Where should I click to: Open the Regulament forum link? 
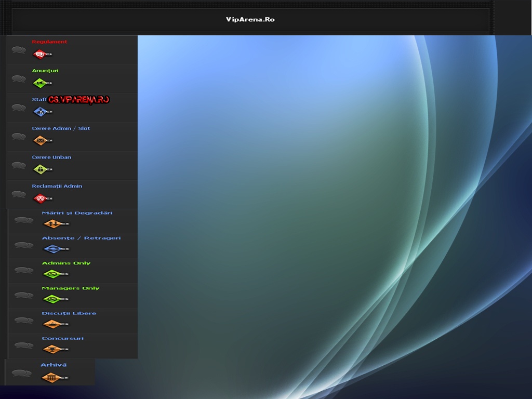pyautogui.click(x=49, y=42)
